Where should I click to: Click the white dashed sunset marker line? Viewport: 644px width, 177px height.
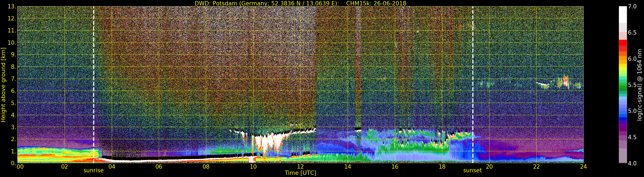473,85
